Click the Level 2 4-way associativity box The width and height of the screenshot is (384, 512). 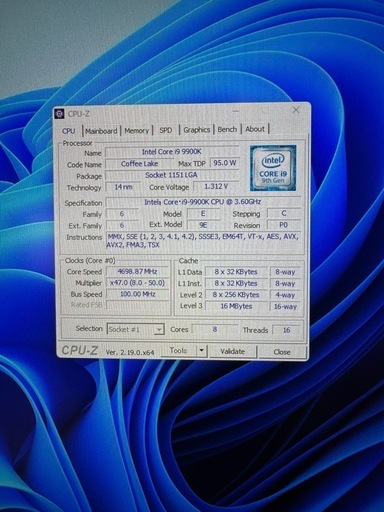tap(285, 295)
